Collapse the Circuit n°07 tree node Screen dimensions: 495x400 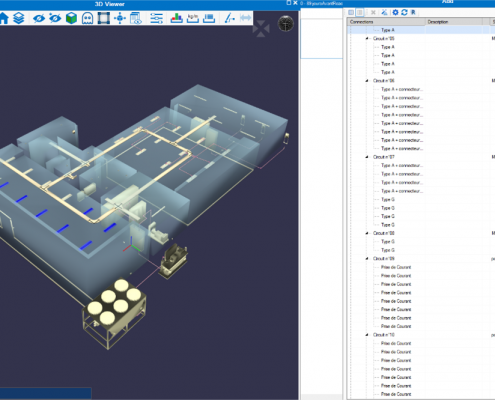[x=367, y=157]
